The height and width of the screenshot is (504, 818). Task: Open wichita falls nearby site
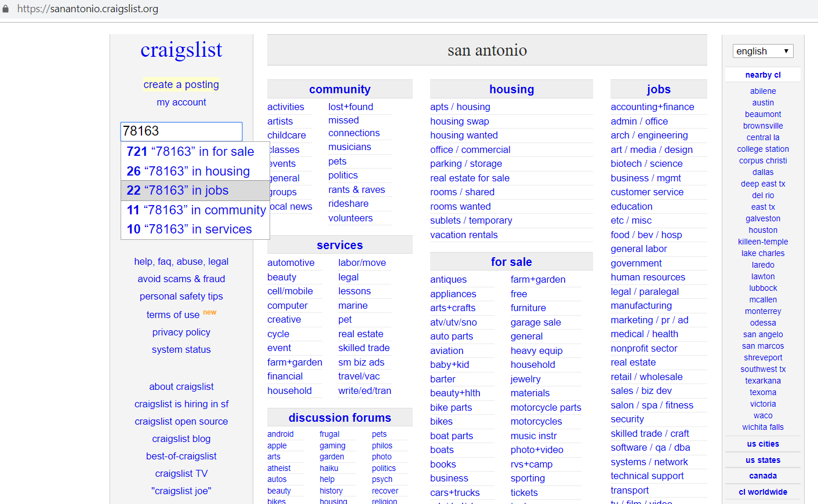(x=763, y=427)
